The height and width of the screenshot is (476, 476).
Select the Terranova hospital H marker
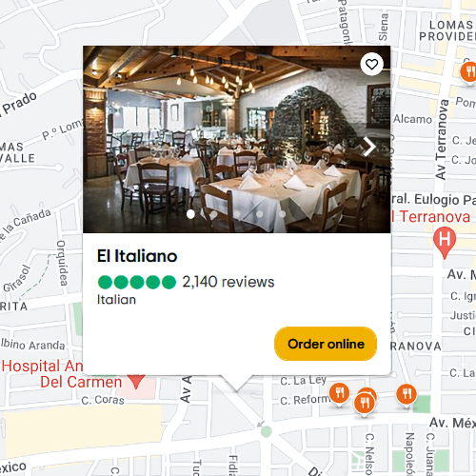click(445, 242)
